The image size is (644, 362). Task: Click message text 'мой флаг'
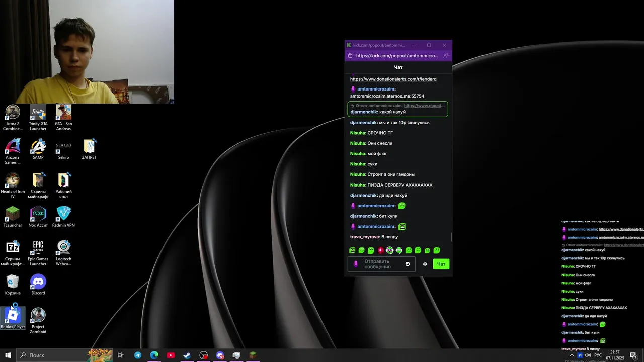(377, 154)
